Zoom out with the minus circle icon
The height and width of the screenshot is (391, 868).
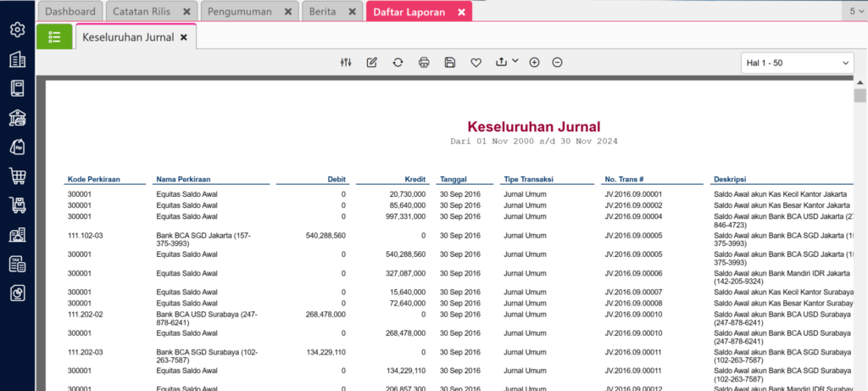(x=558, y=63)
